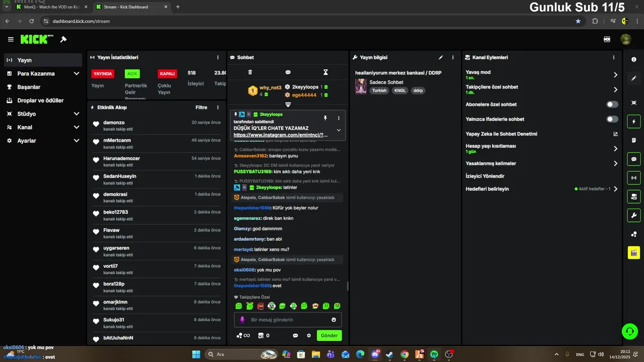Toggle the channel actions widget in right rail
This screenshot has width=644, height=362.
(634, 196)
